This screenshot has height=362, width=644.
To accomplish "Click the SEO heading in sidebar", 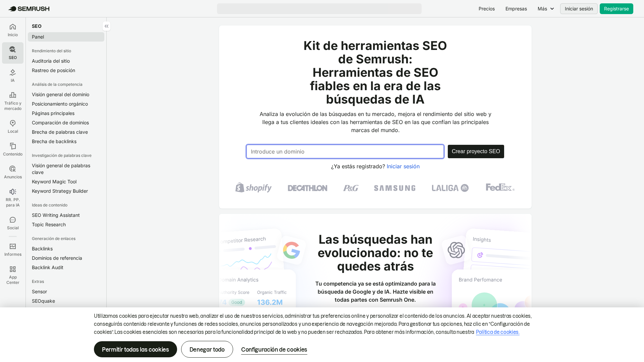I will click(x=37, y=26).
